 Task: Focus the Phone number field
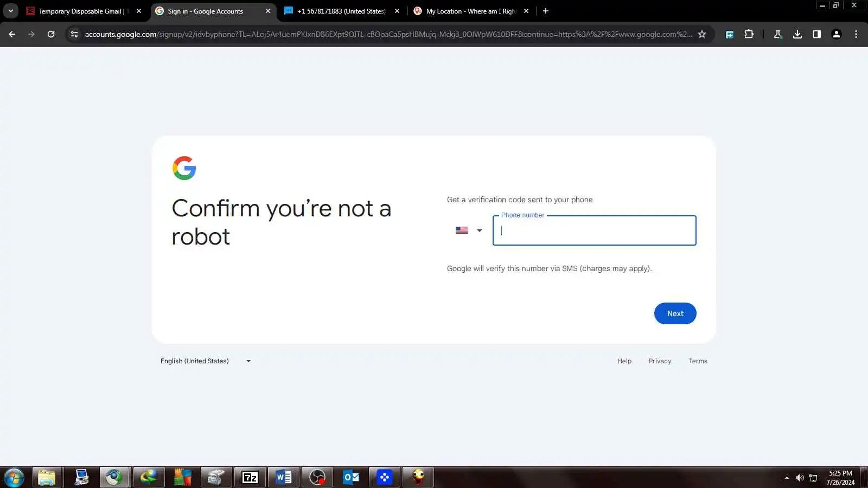coord(594,230)
